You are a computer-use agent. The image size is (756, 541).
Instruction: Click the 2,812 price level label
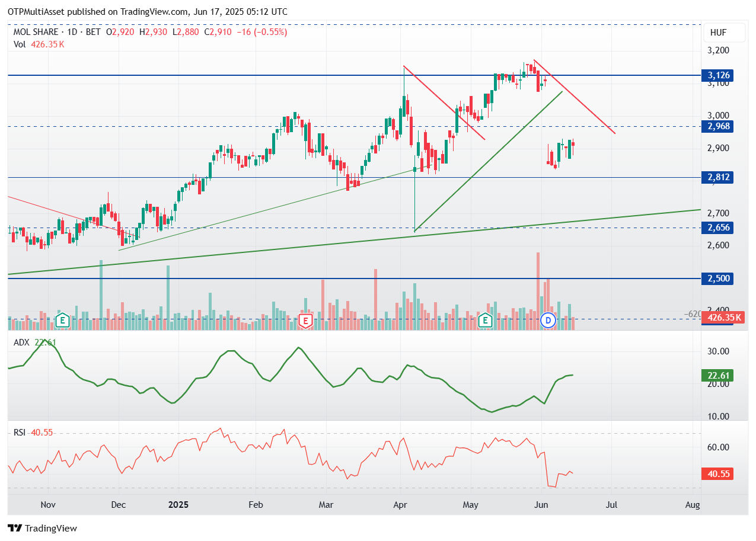718,177
